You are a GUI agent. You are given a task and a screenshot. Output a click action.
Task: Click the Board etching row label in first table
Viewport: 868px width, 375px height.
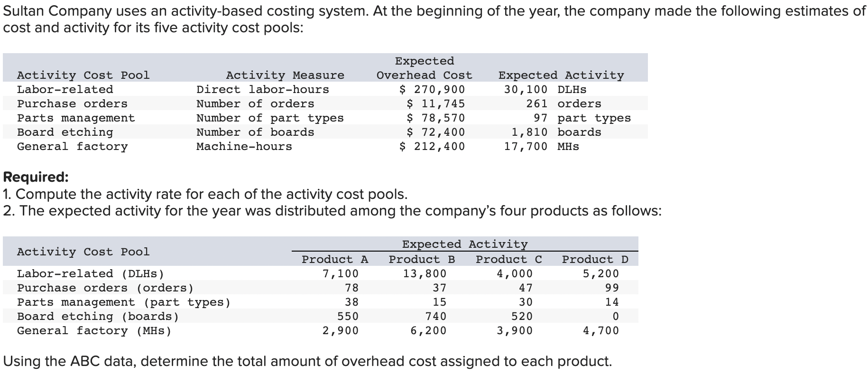click(x=65, y=132)
